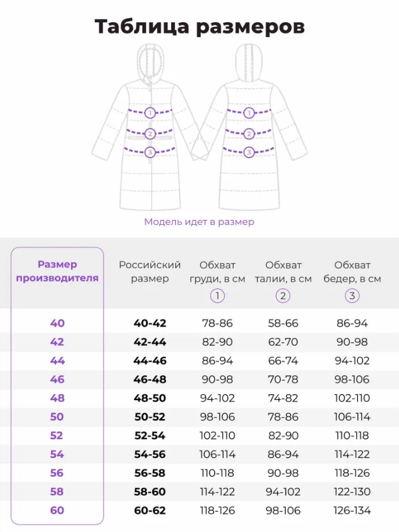Viewport: 399px width, 532px height.
Task: Click the hip girth value 126-134
Action: pos(352,511)
